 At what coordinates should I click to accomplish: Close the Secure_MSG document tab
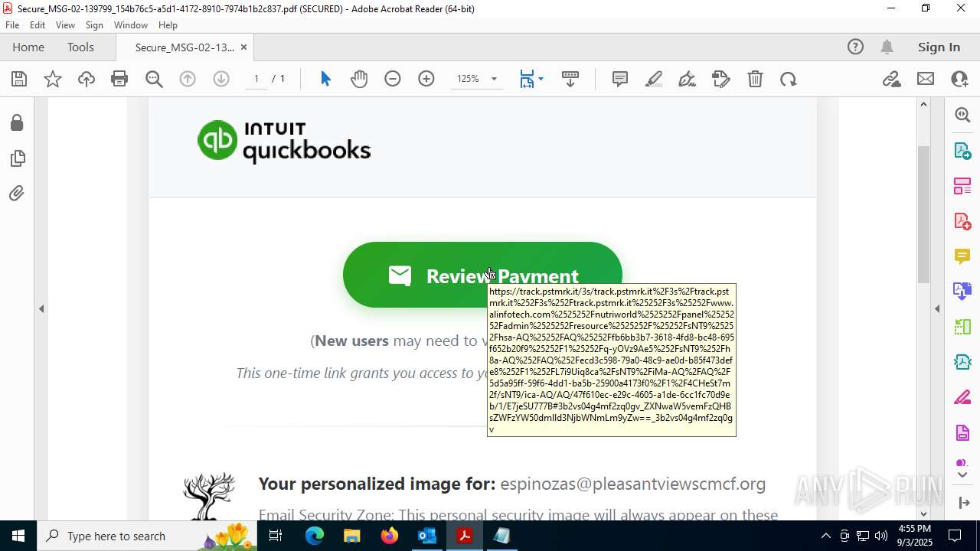(243, 47)
